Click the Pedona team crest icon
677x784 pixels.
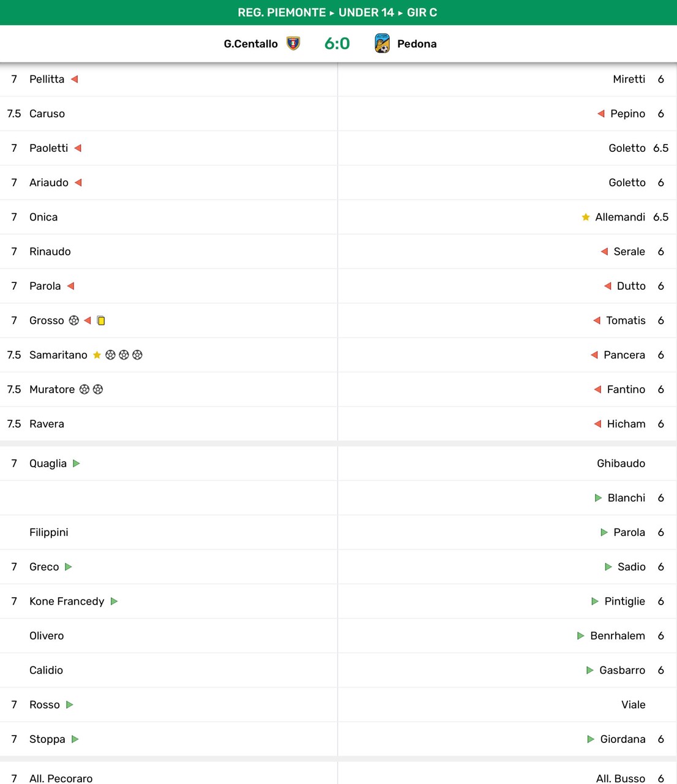(x=382, y=43)
